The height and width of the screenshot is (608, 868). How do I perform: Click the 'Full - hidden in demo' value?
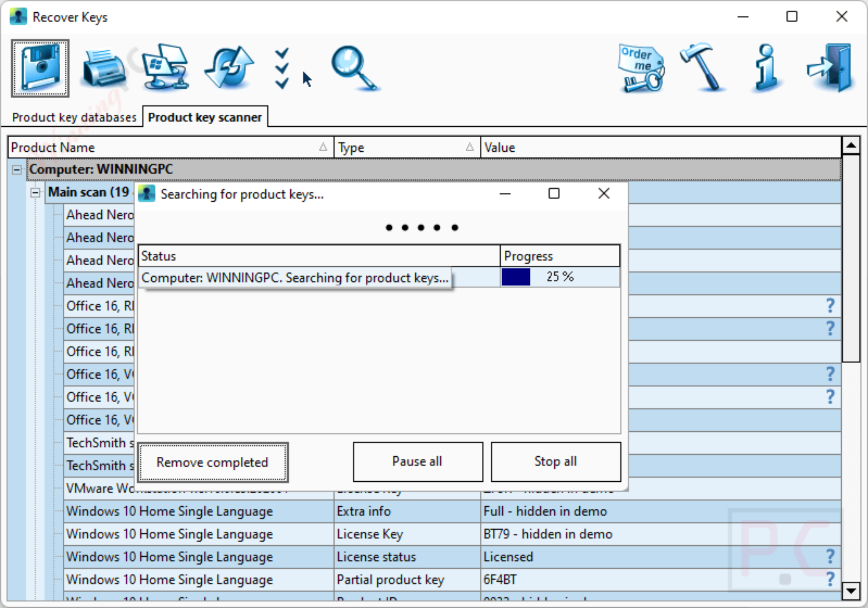pos(545,511)
